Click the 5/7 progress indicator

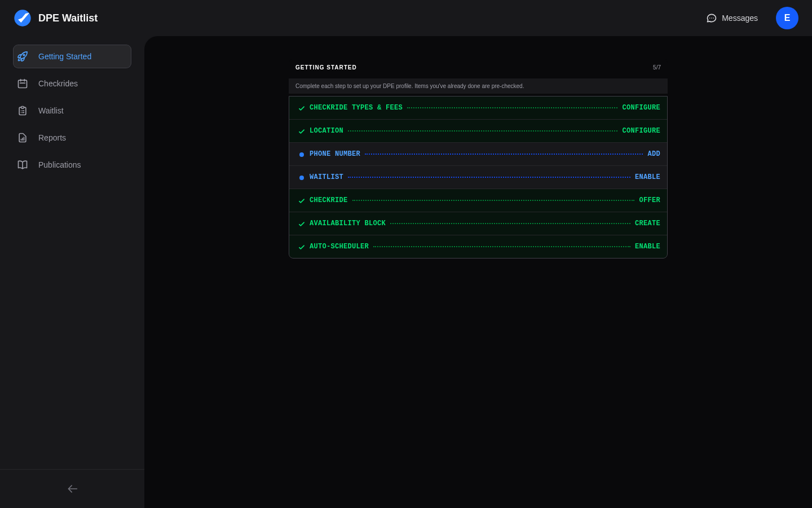656,67
